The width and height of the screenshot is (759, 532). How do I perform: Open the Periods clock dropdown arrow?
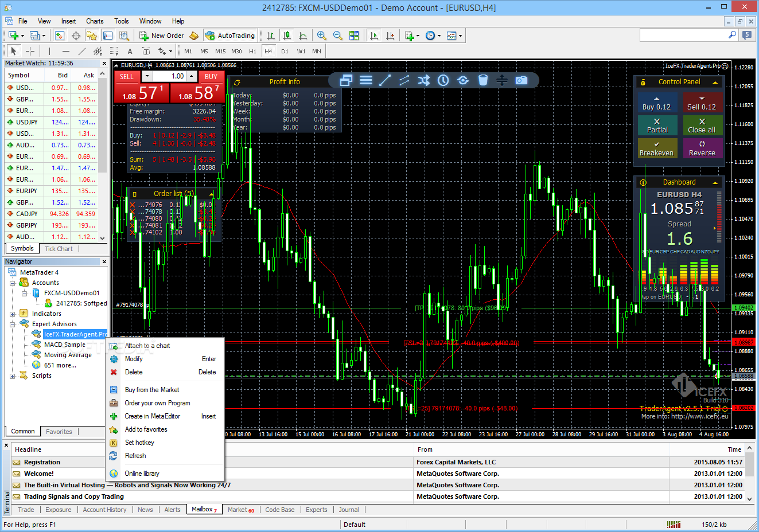pyautogui.click(x=439, y=36)
